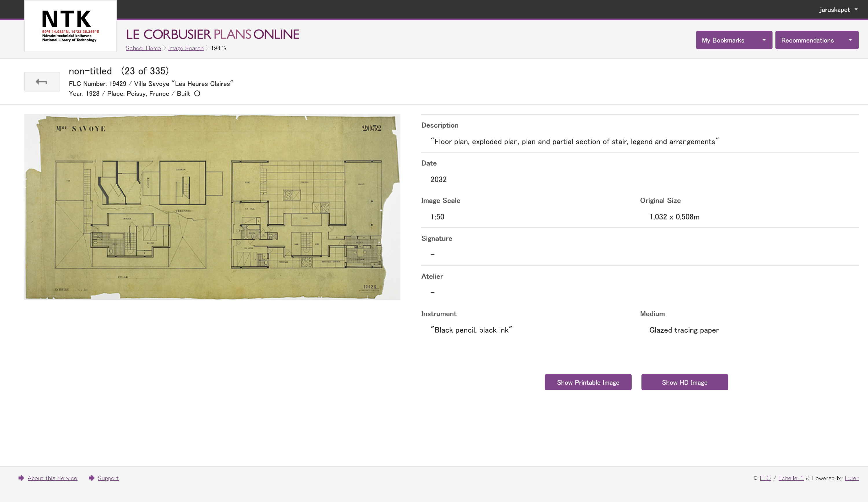
Task: Open the jaruskapet user menu
Action: (x=838, y=10)
